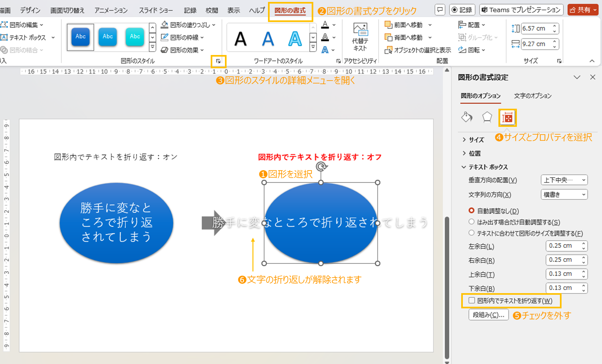
Task: Apply the outlined blue A WordArt style
Action: coord(295,39)
